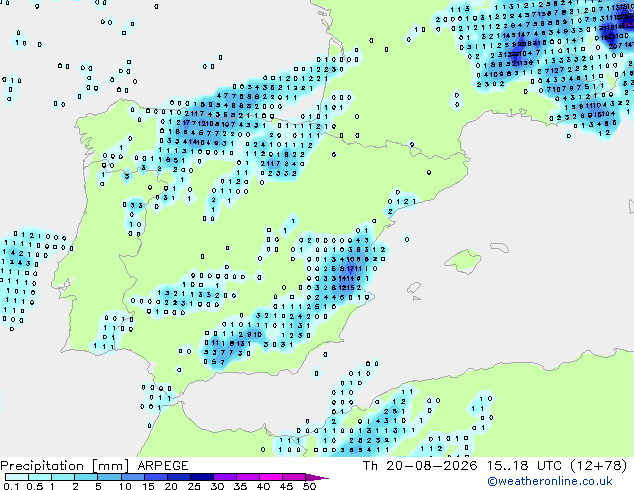Click the 20–25 mm legend color swatch
The height and width of the screenshot is (490, 634).
click(x=178, y=477)
